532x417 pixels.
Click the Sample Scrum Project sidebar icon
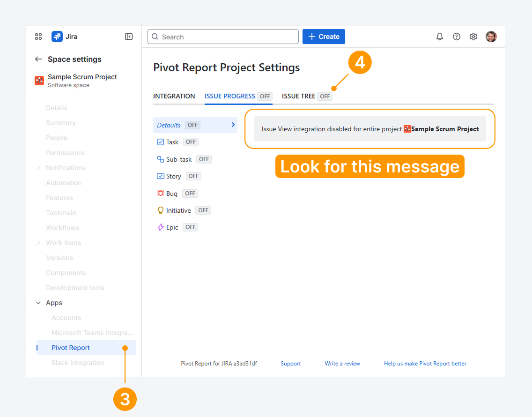tap(39, 81)
